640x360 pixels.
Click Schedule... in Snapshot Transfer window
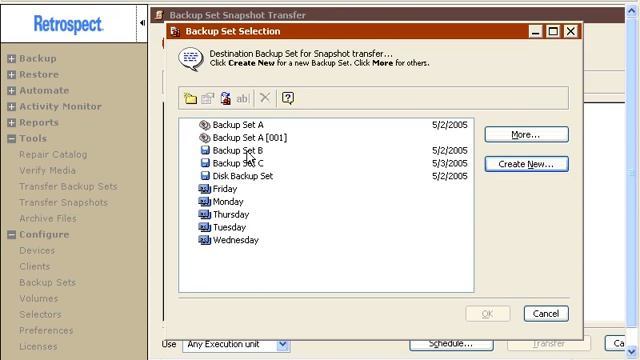451,344
